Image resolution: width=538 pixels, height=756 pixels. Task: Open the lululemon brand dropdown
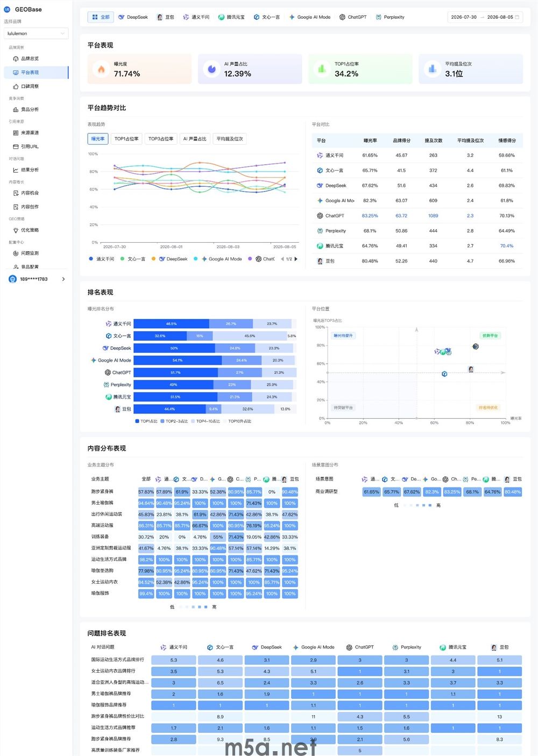pyautogui.click(x=36, y=33)
